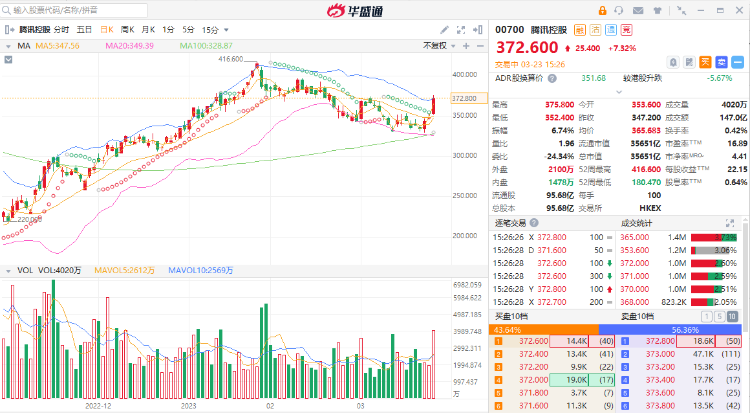
Task: Click the ADR换算价 help question icon
Action: 552,77
